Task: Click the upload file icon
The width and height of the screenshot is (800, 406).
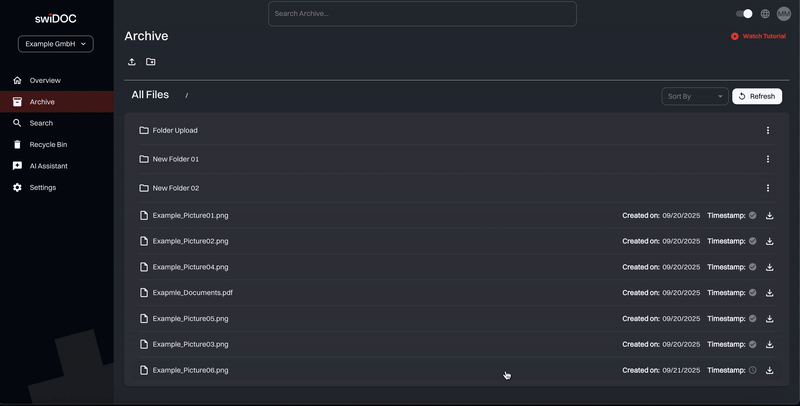Action: pyautogui.click(x=132, y=62)
